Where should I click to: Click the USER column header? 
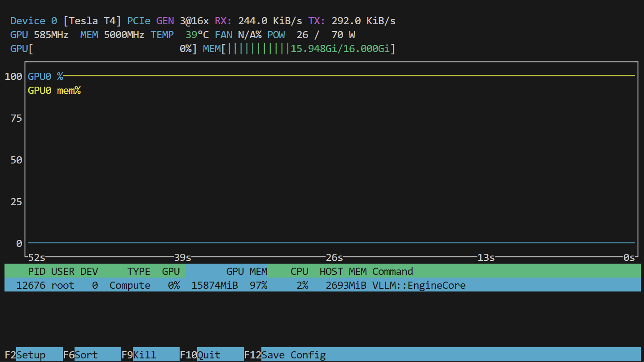coord(63,271)
